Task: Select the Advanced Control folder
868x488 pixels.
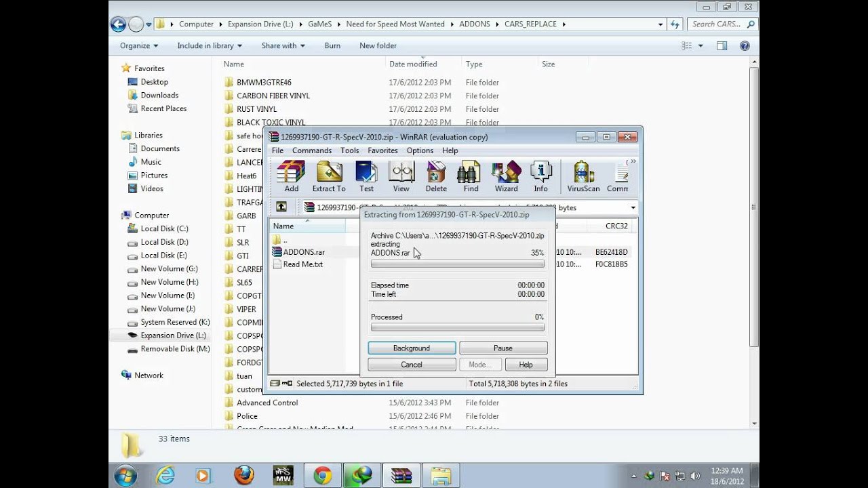Action: (267, 403)
